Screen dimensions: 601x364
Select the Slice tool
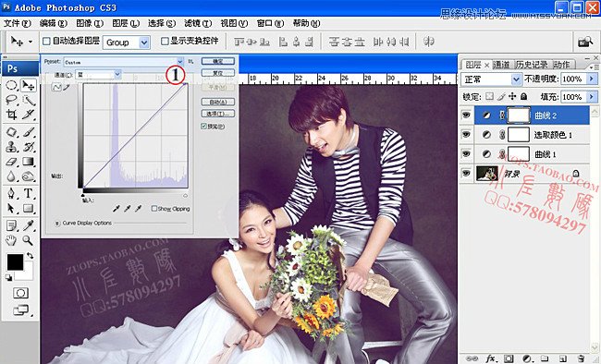coord(28,115)
